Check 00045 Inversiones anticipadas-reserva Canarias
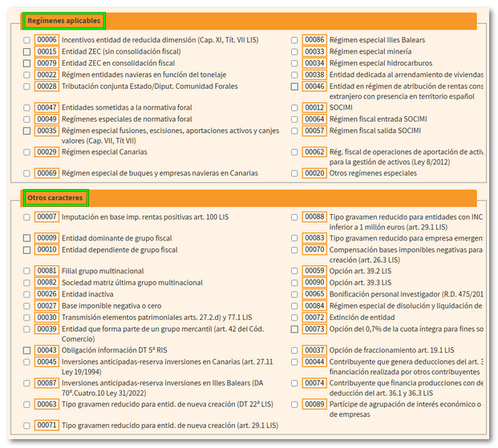This screenshot has width=498, height=448. [x=26, y=362]
